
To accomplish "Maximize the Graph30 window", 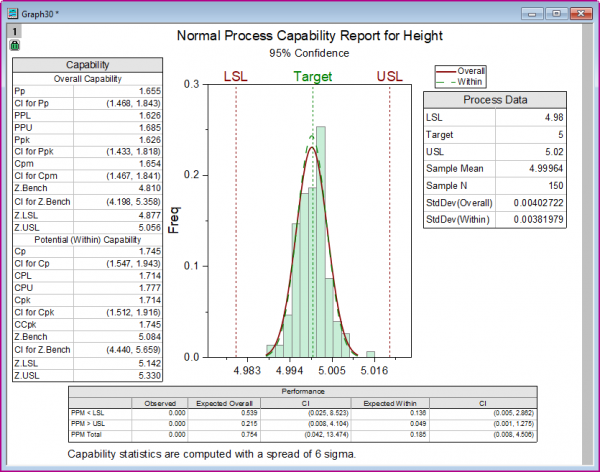I will [556, 14].
